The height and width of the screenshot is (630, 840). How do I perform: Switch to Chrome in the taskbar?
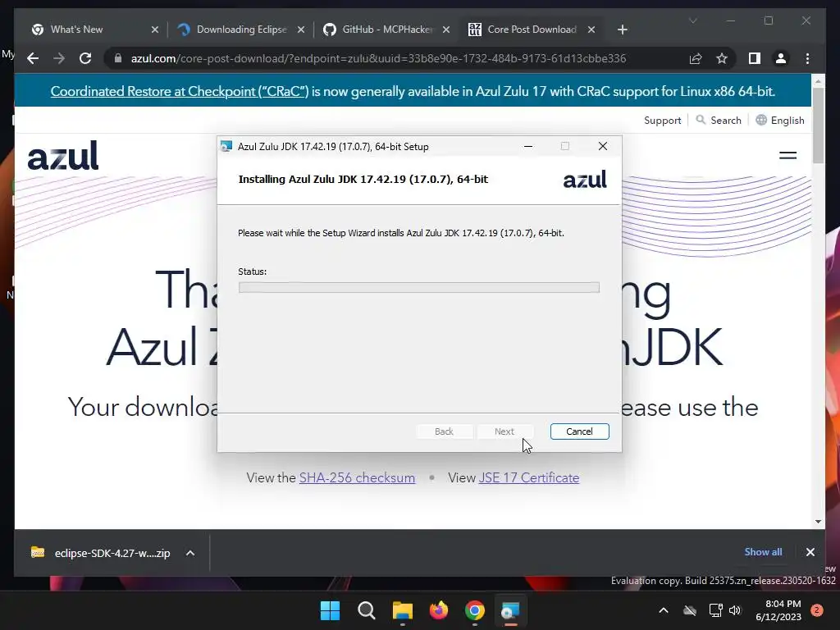pyautogui.click(x=475, y=610)
